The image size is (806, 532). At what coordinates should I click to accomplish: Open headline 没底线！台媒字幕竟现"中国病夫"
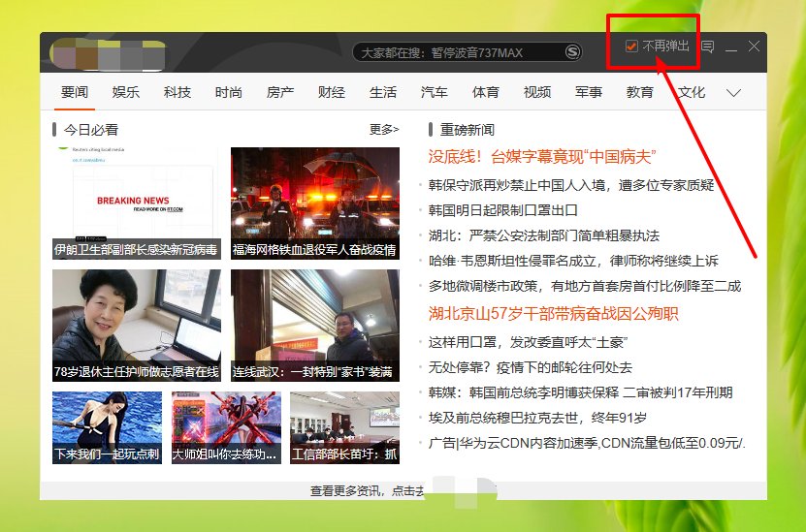point(543,157)
